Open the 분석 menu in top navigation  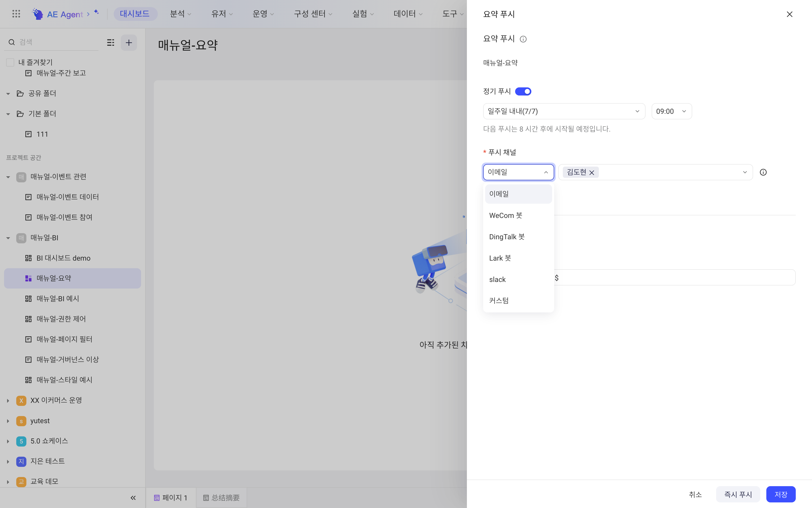click(x=180, y=14)
